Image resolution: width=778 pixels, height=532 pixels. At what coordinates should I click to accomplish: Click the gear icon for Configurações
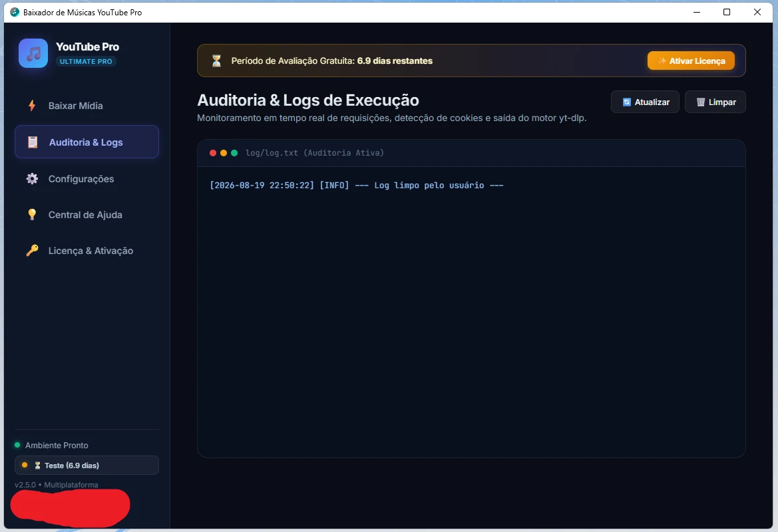(x=32, y=179)
